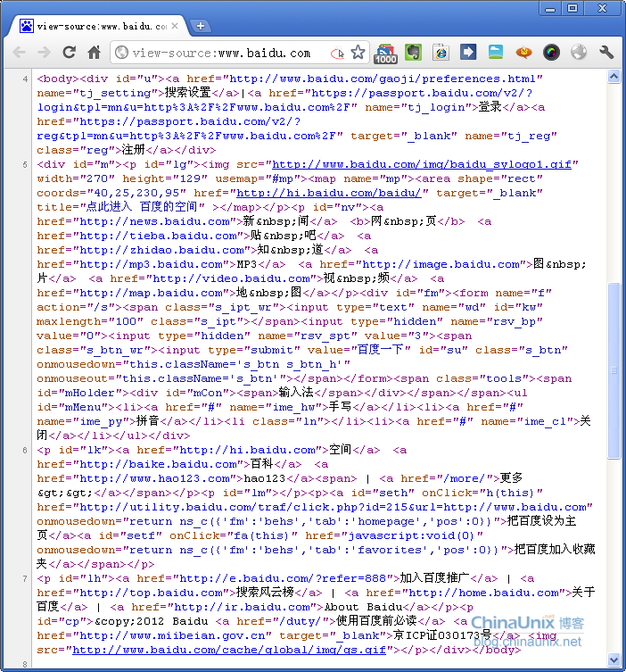Bookmark this page with the star icon
This screenshot has height=672, width=626.
pos(358,53)
